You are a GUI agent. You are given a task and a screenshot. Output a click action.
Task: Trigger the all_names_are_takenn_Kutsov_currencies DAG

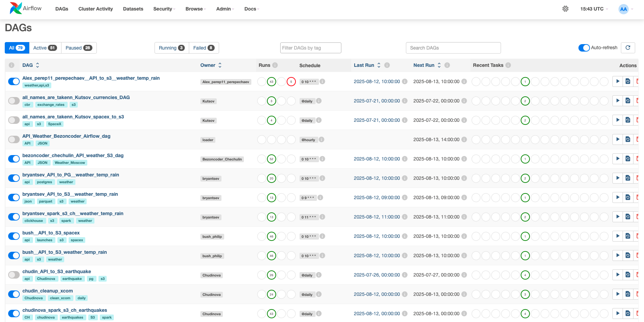618,101
